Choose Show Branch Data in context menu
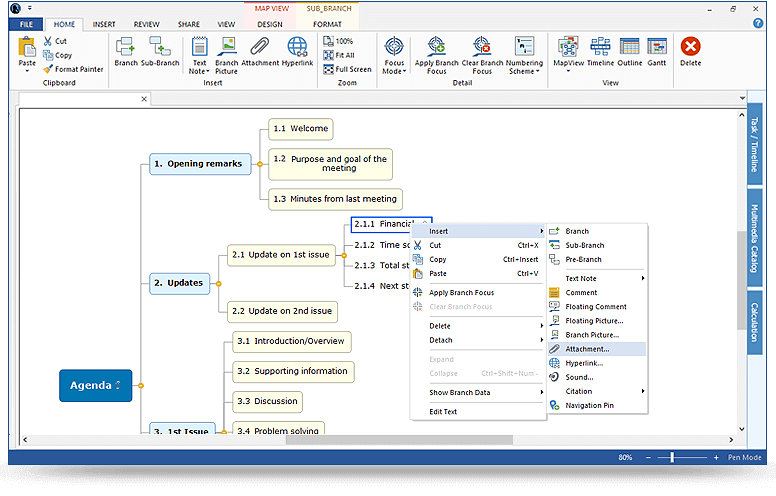This screenshot has height=496, width=776. click(479, 393)
